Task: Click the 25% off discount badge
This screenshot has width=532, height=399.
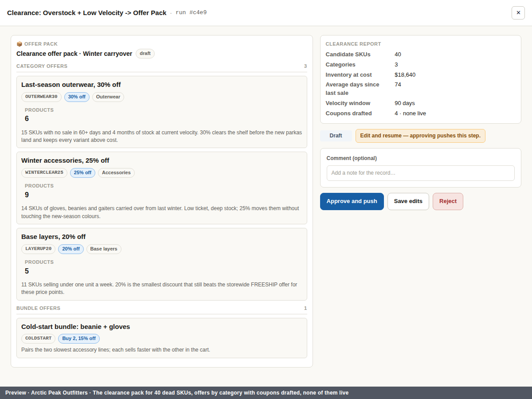Action: click(82, 173)
